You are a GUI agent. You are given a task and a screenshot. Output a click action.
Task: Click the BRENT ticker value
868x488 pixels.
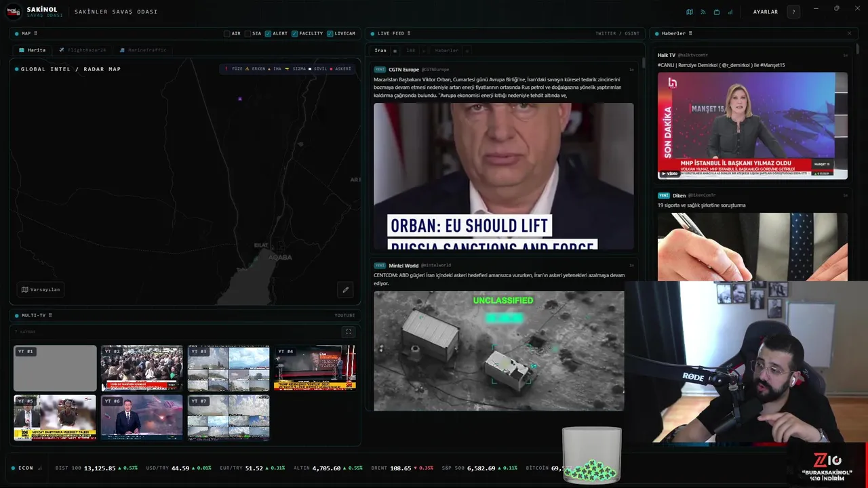[x=401, y=468]
